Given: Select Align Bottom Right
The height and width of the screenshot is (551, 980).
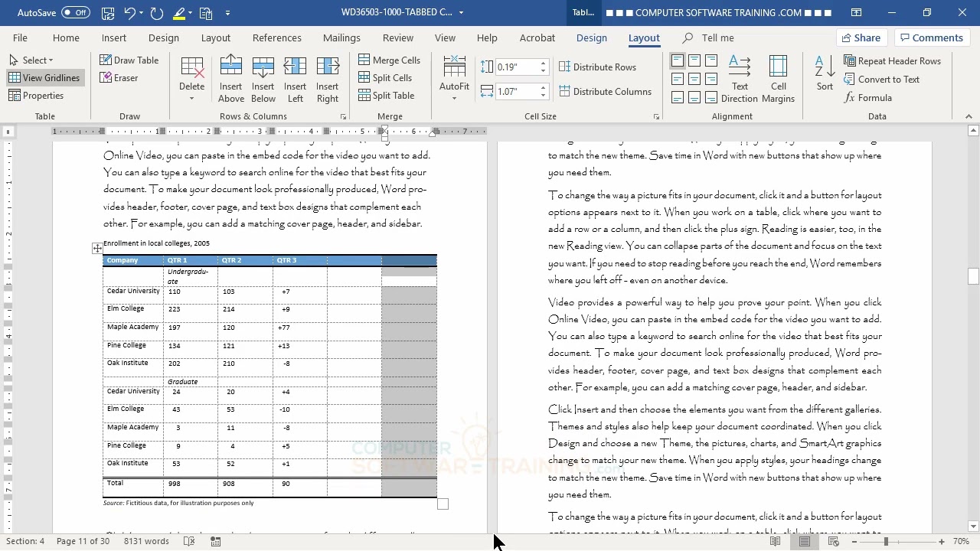Looking at the screenshot, I should tap(711, 97).
